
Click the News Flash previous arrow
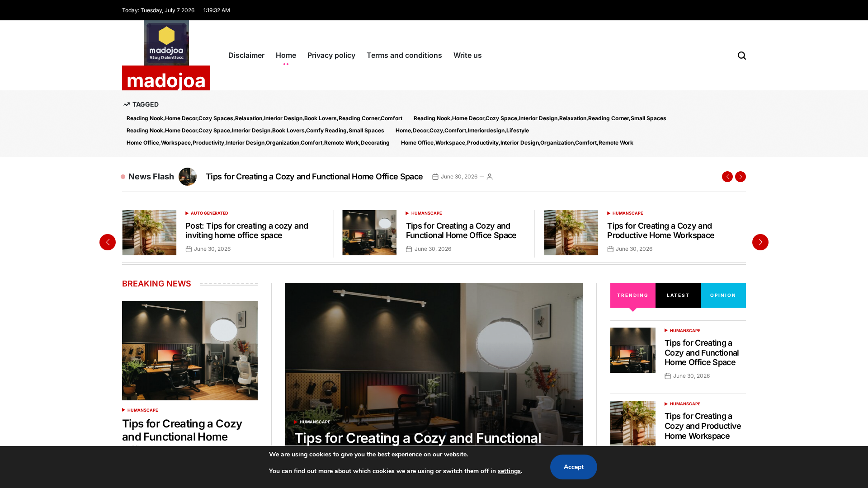(x=727, y=177)
